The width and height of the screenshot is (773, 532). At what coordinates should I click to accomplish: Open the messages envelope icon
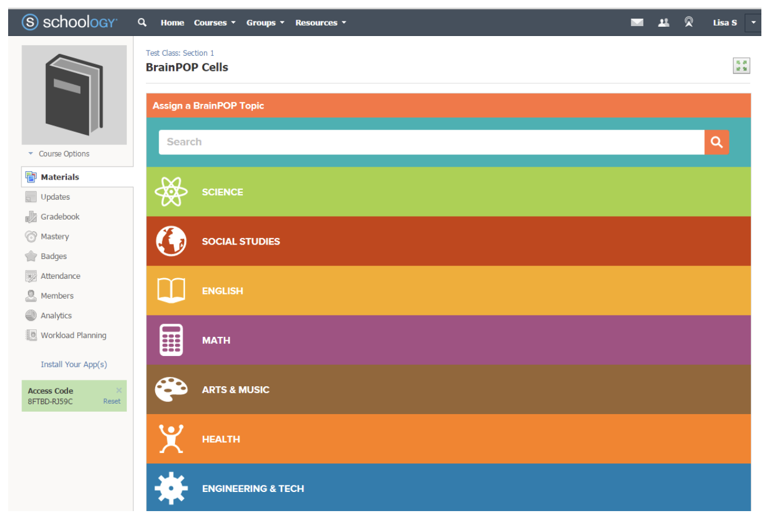tap(637, 23)
